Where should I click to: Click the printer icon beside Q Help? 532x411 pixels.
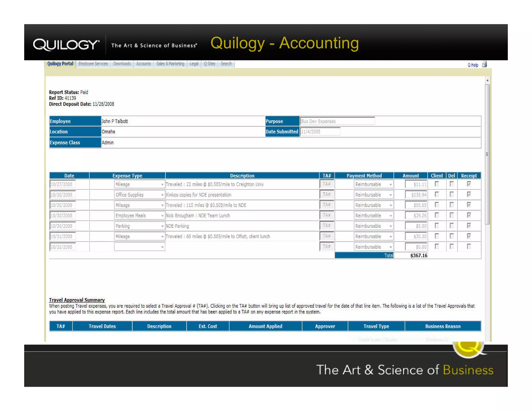[x=484, y=64]
